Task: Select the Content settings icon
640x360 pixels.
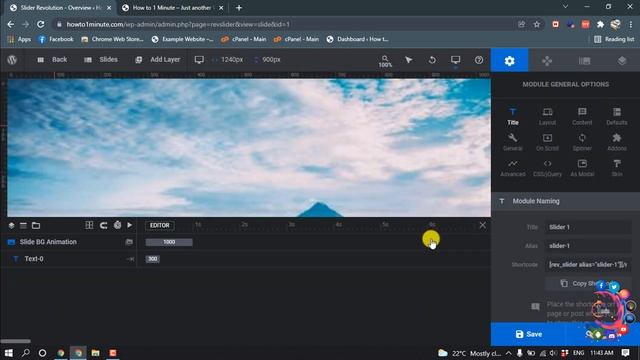Action: pyautogui.click(x=582, y=116)
